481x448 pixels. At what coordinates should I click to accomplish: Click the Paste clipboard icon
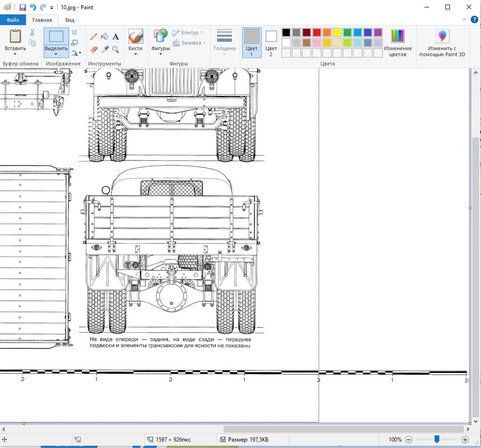pos(15,36)
